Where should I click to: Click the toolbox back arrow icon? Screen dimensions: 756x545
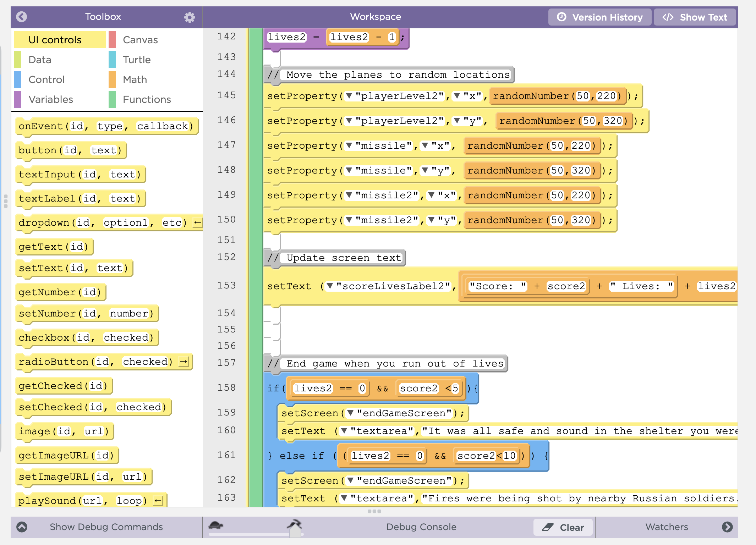coord(22,17)
